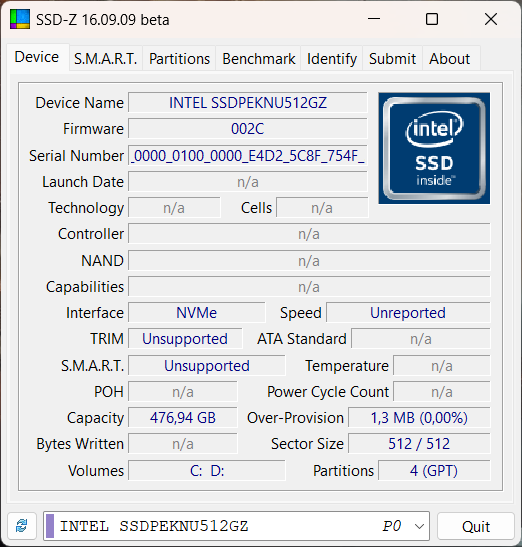The image size is (522, 547).
Task: Minimize the SSD-Z window
Action: [374, 19]
